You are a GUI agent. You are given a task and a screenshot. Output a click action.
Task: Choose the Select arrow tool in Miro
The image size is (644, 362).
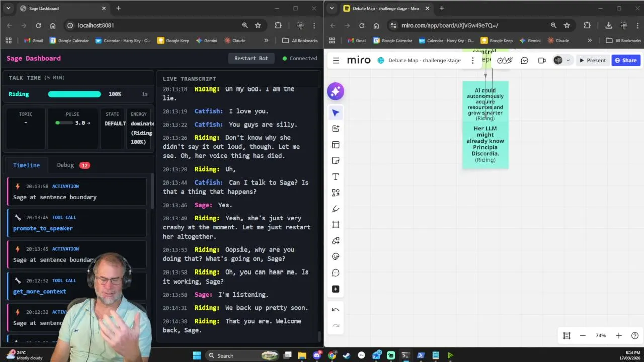[x=336, y=113]
